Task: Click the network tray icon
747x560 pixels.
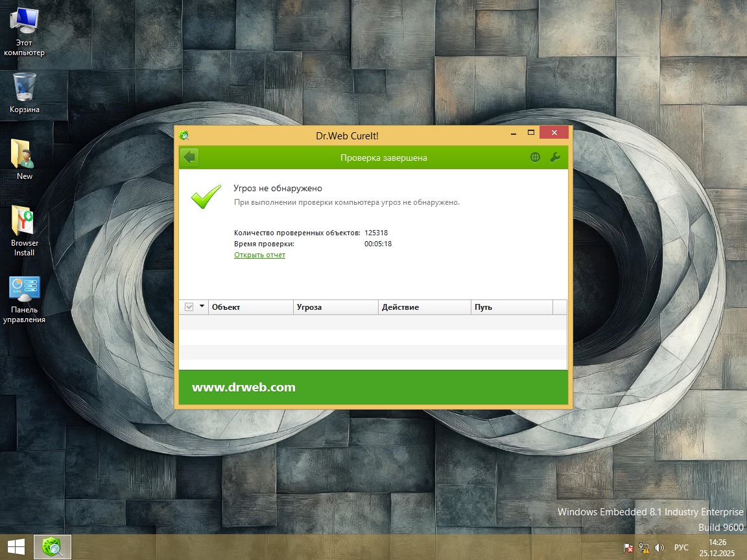Action: pos(645,548)
